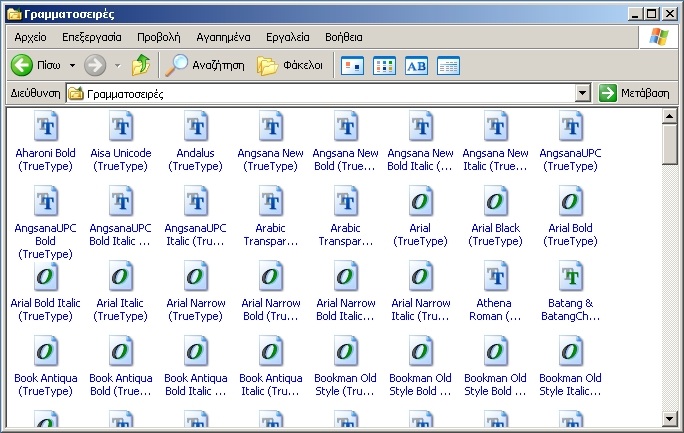Click the Μετάβαση go button
This screenshot has width=684, height=433.
click(x=634, y=93)
